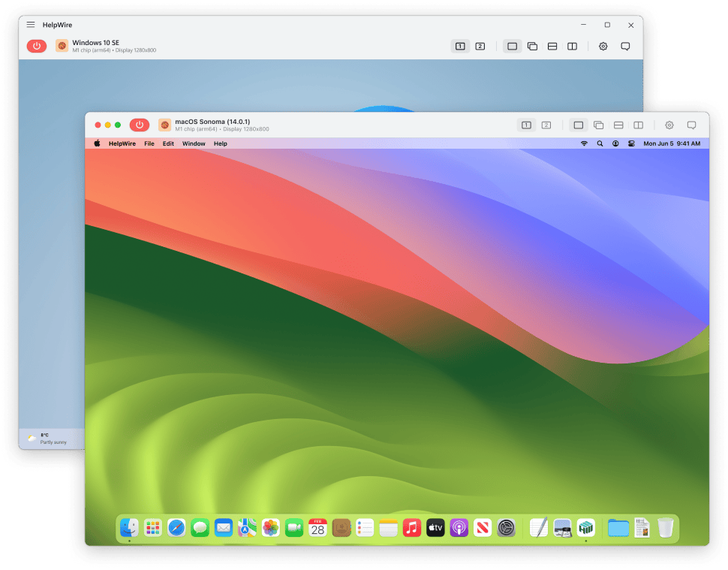The image size is (728, 570).
Task: Open Safari from the Dock
Action: point(176,528)
